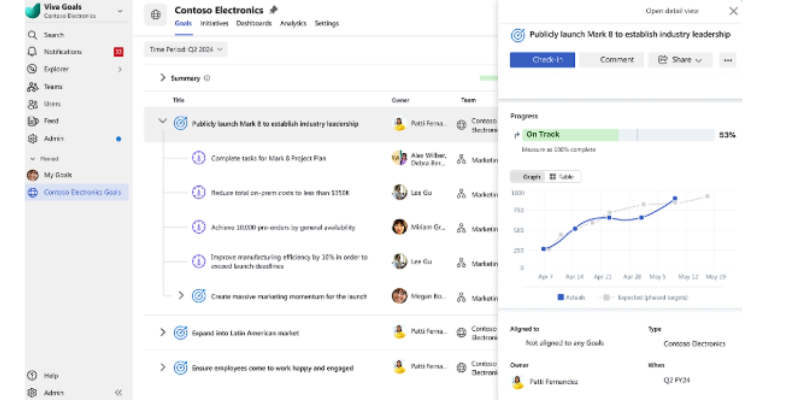Switch chart to Table view

point(562,177)
